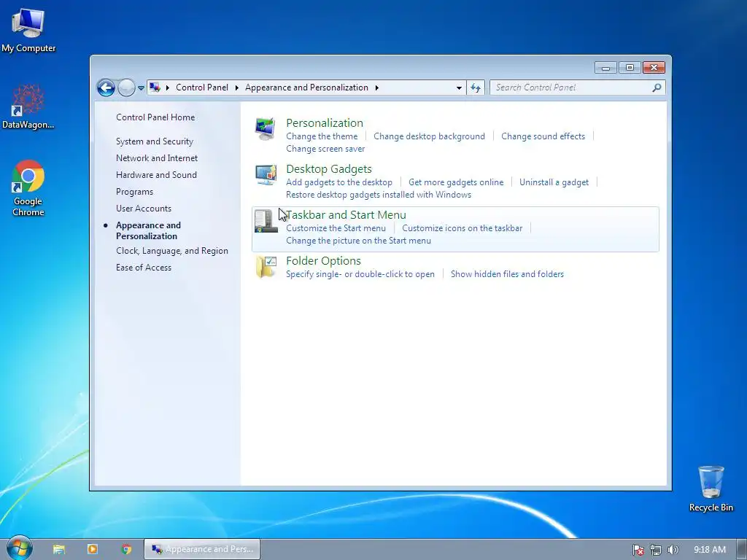
Task: Expand arrow after Appearance and Personalization breadcrumb
Action: (x=377, y=87)
